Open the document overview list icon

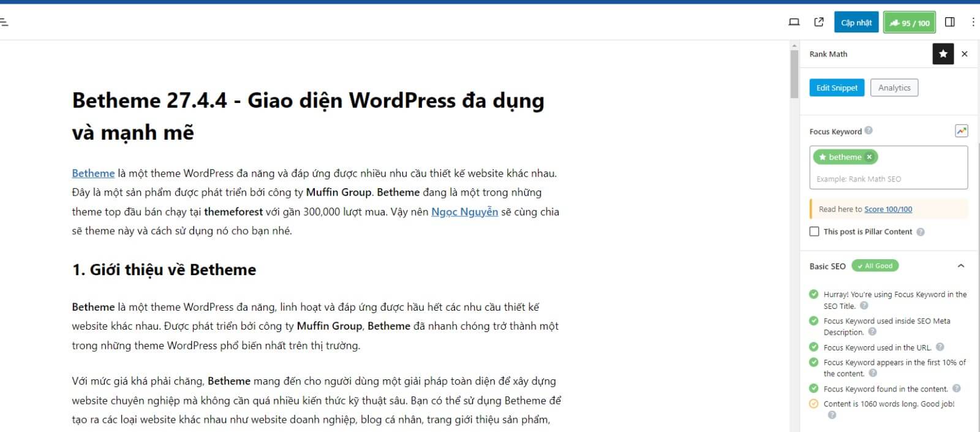[x=4, y=23]
